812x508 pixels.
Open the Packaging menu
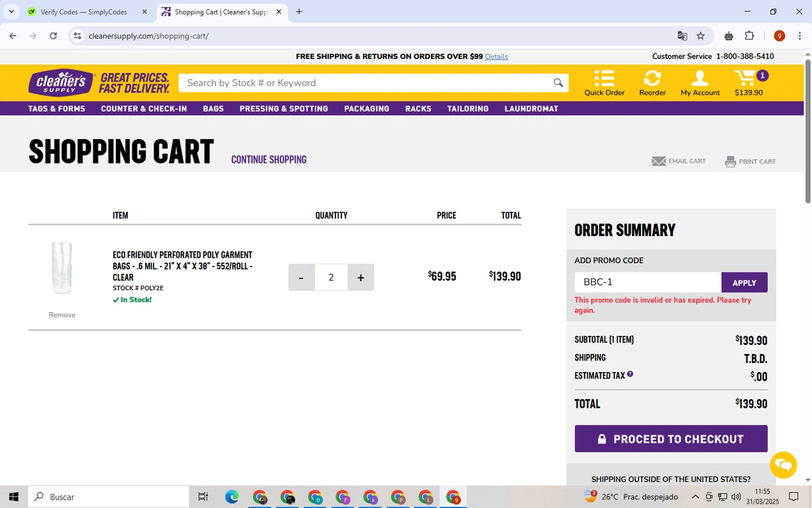click(366, 109)
